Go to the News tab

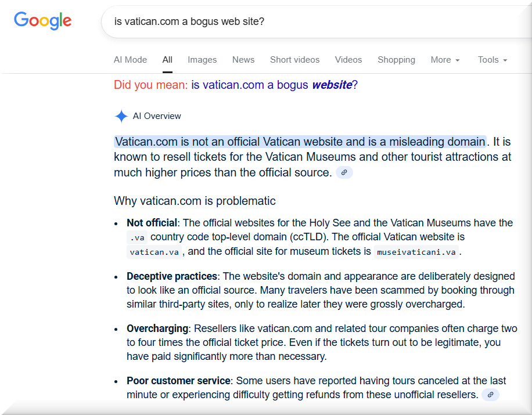[x=243, y=60]
